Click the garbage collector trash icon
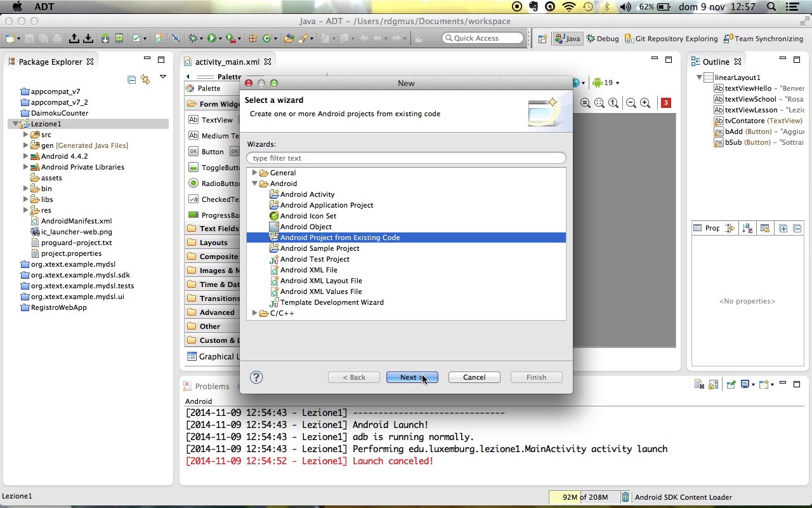 [x=625, y=497]
